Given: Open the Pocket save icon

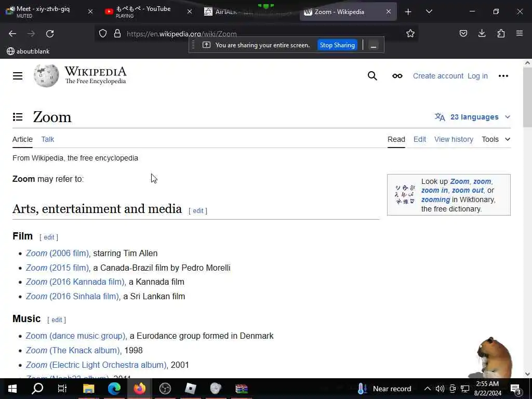Looking at the screenshot, I should click(x=463, y=33).
